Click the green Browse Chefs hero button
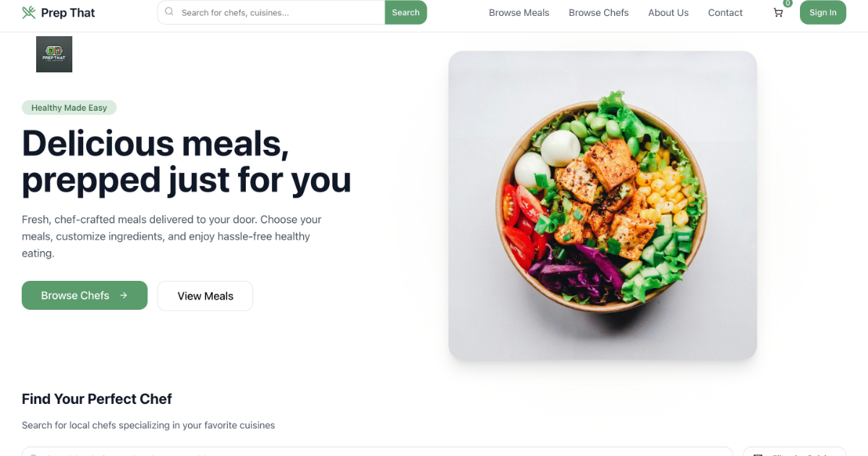Screen dimensions: 868x456 point(85,295)
